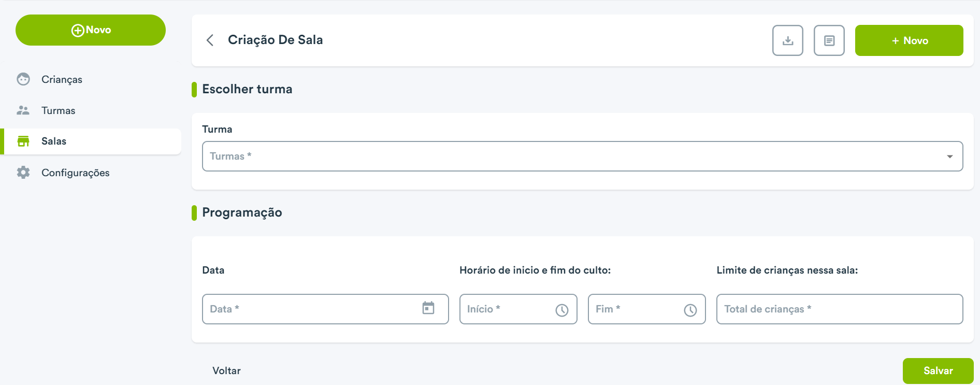The image size is (980, 385).
Task: Open the calendar date picker icon
Action: tap(428, 308)
